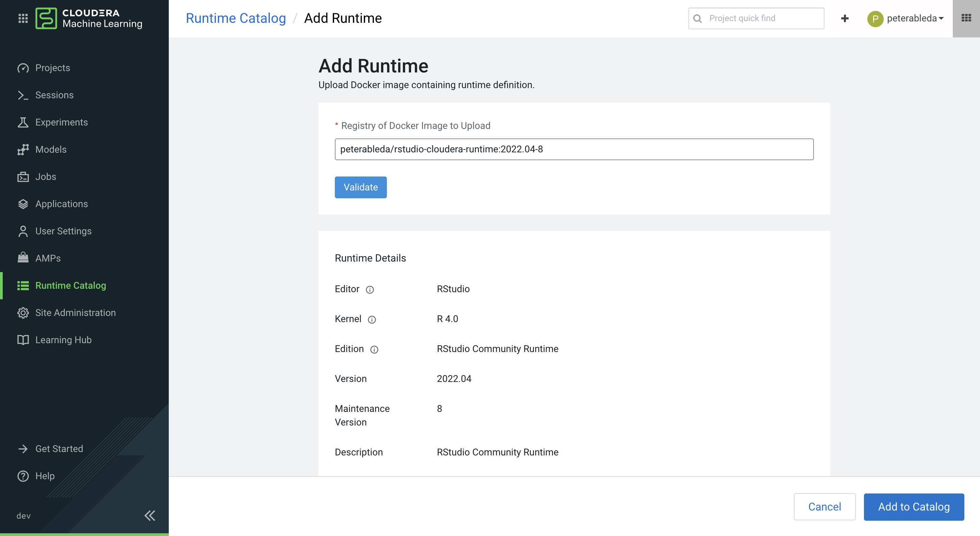Click Add to Catalog
Image resolution: width=980 pixels, height=536 pixels.
(914, 507)
